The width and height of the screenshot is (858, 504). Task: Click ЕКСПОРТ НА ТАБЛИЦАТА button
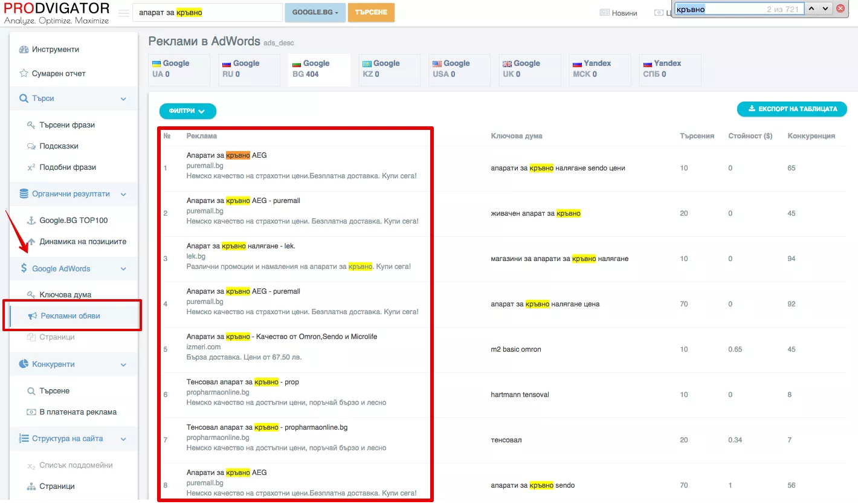792,109
